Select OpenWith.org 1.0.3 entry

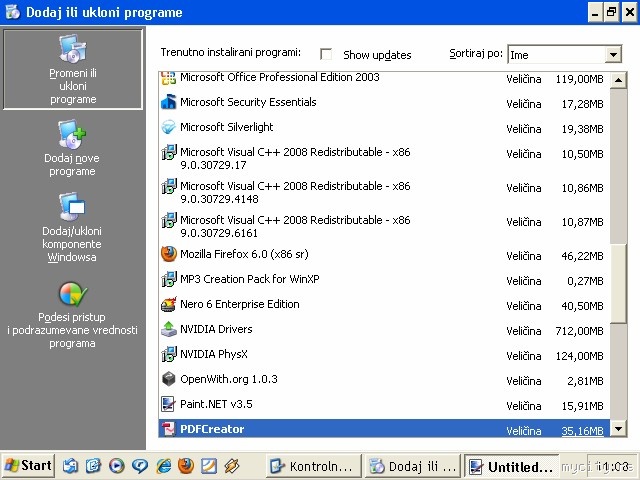pyautogui.click(x=229, y=379)
